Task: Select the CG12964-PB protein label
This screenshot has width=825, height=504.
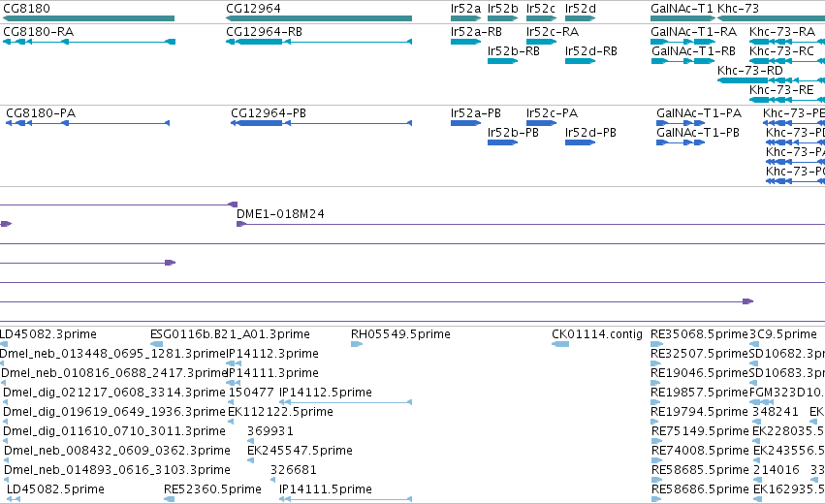Action: click(x=269, y=113)
